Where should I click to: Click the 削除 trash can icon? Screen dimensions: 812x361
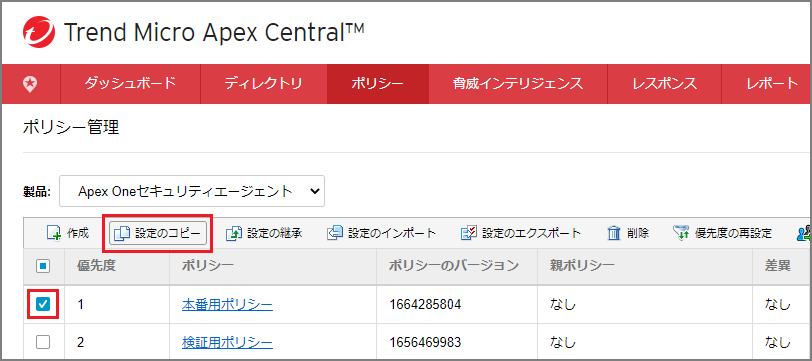tap(614, 234)
